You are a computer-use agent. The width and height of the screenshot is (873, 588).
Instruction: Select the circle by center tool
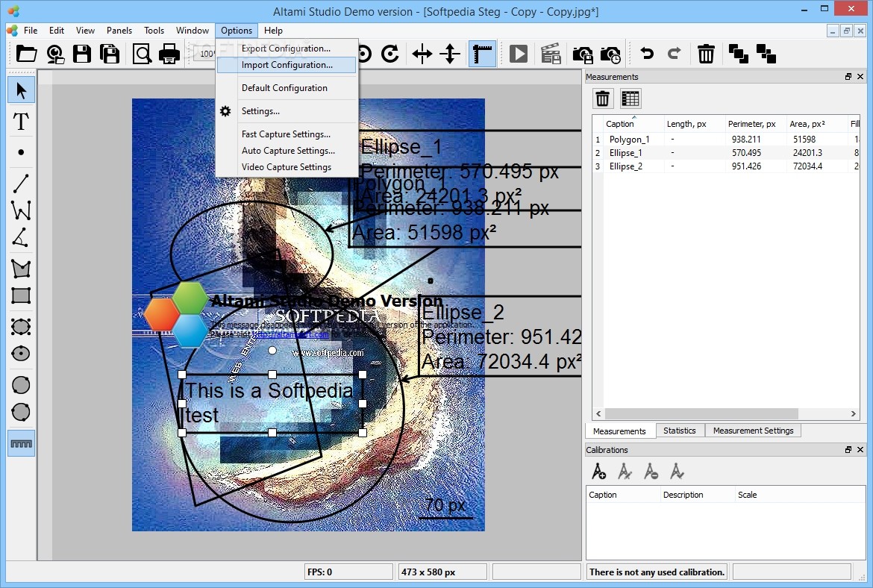(x=21, y=354)
